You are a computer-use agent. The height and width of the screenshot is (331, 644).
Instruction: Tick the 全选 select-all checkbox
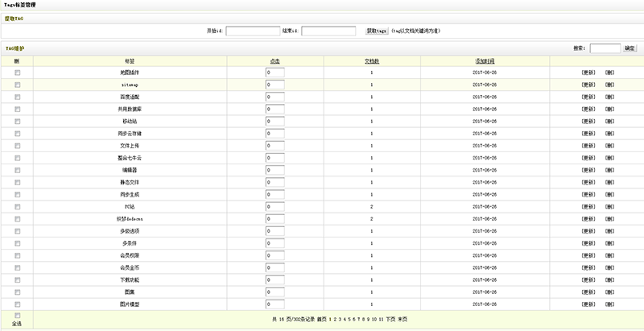click(17, 315)
